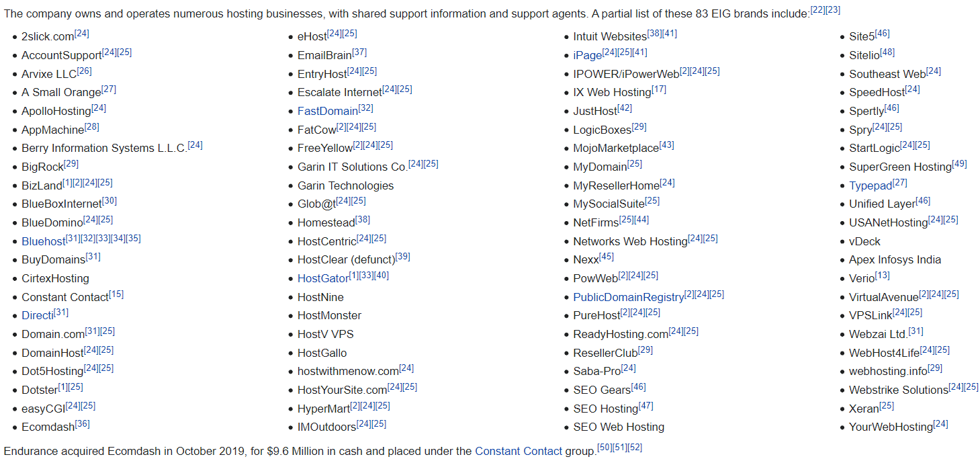
Task: Open citation [39] beside HostClear (defunct)
Action: pos(403,257)
